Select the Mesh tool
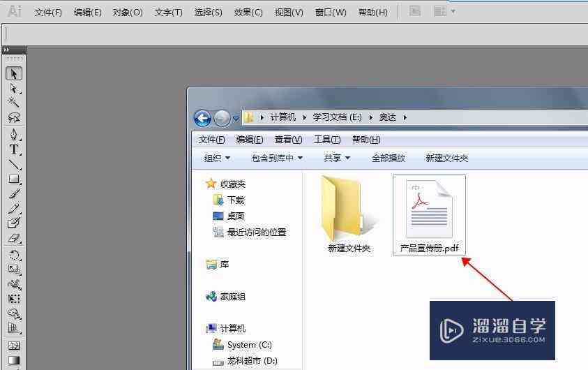 [x=14, y=346]
